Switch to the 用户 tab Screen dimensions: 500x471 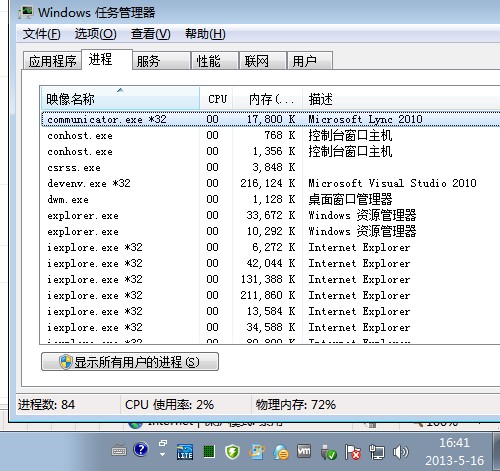coord(310,61)
